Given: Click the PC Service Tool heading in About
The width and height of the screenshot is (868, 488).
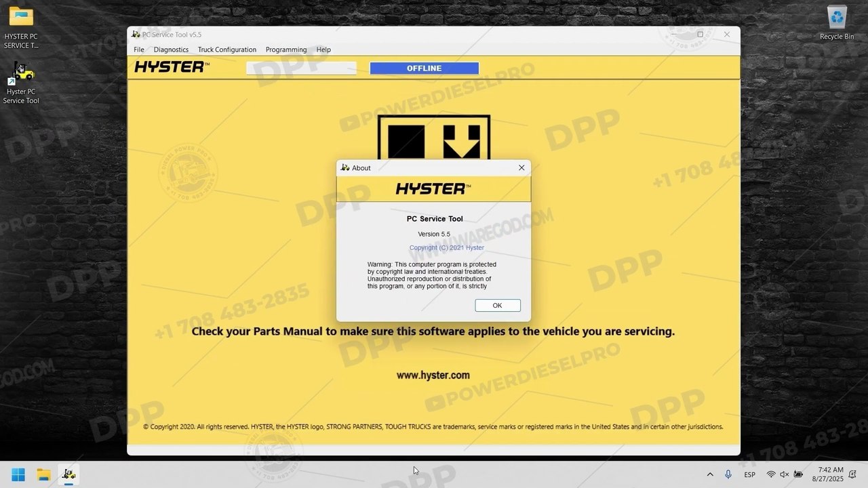Looking at the screenshot, I should (435, 219).
